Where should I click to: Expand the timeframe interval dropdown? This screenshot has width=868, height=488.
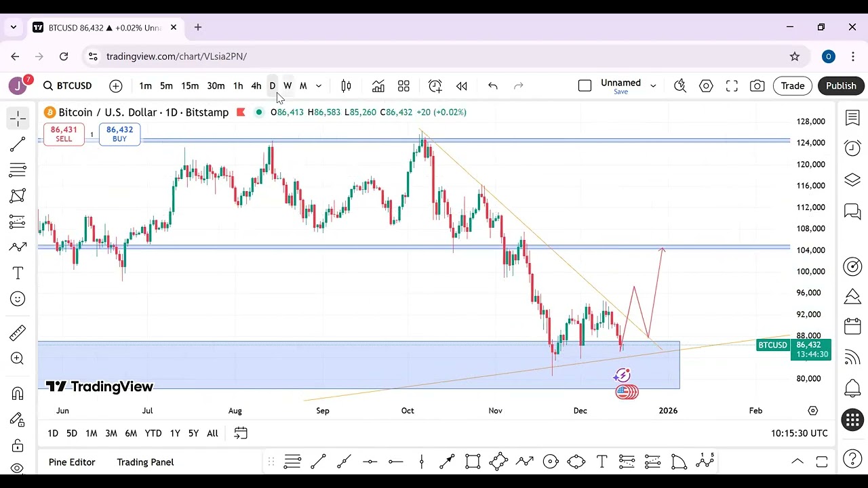click(319, 86)
